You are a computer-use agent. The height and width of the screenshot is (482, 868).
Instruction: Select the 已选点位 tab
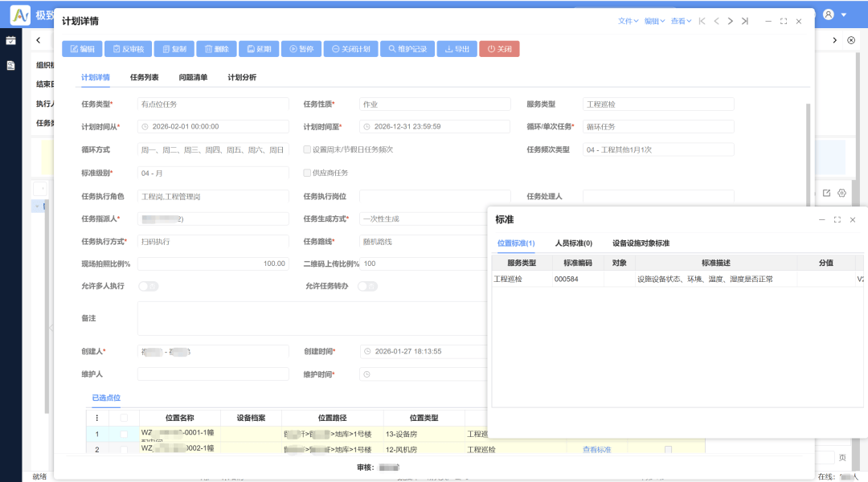click(106, 398)
